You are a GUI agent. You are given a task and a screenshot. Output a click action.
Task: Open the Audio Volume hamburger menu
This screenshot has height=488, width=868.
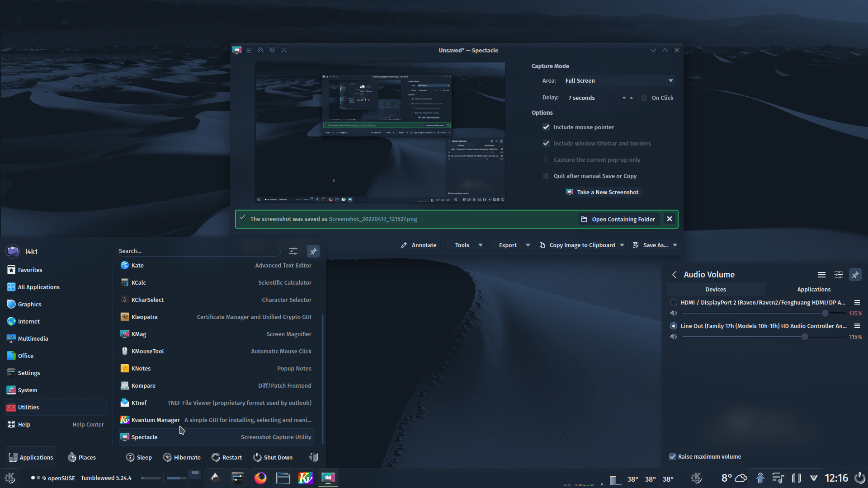click(x=822, y=275)
